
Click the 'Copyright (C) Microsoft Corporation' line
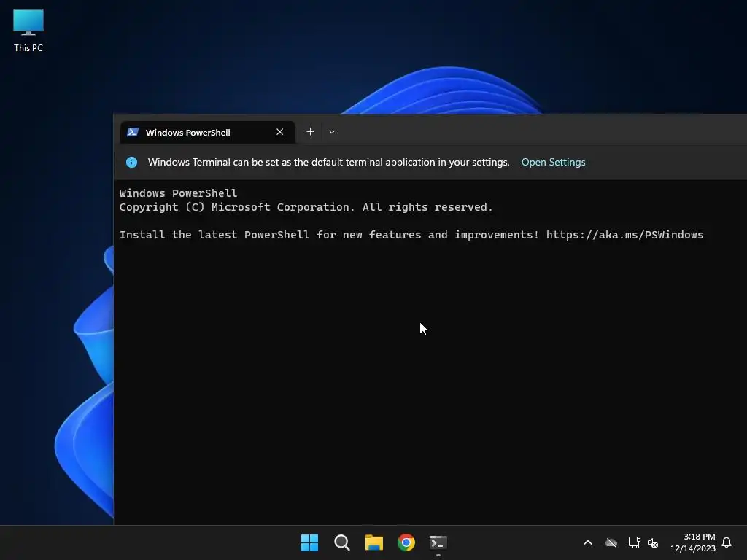[x=306, y=207]
